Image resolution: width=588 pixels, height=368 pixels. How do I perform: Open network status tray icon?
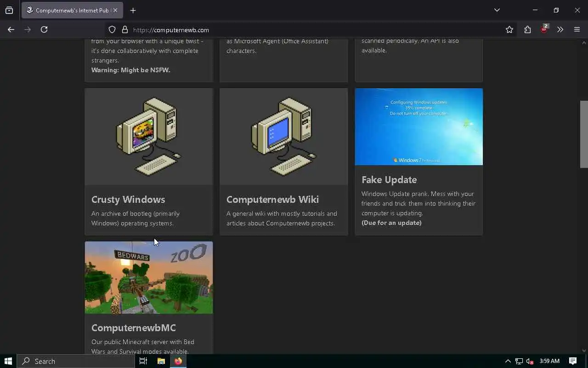(519, 361)
